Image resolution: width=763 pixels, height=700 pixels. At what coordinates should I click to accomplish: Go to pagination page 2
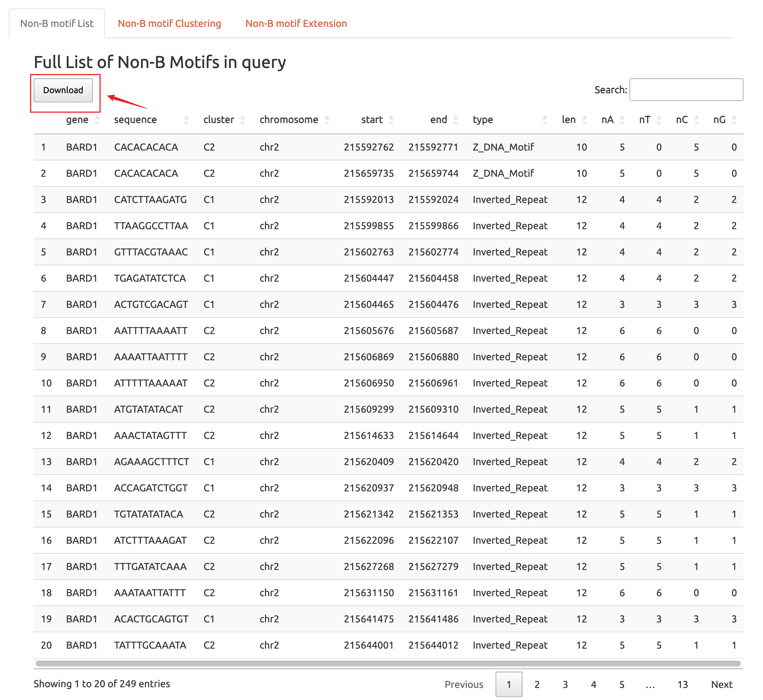pos(537,684)
